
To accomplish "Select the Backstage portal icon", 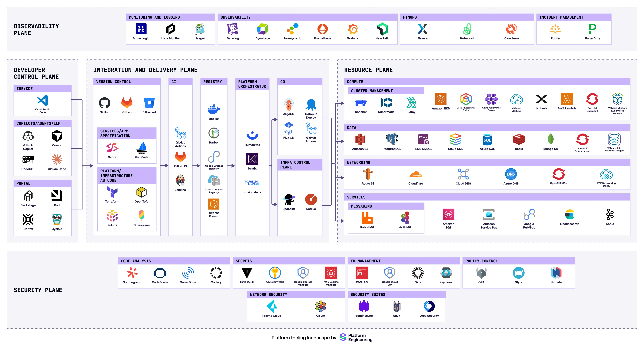I will 28,196.
